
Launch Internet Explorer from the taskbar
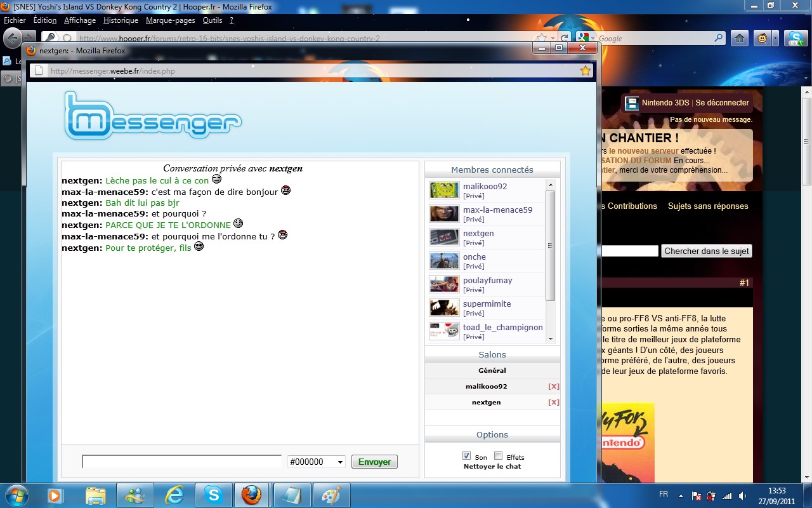(174, 495)
